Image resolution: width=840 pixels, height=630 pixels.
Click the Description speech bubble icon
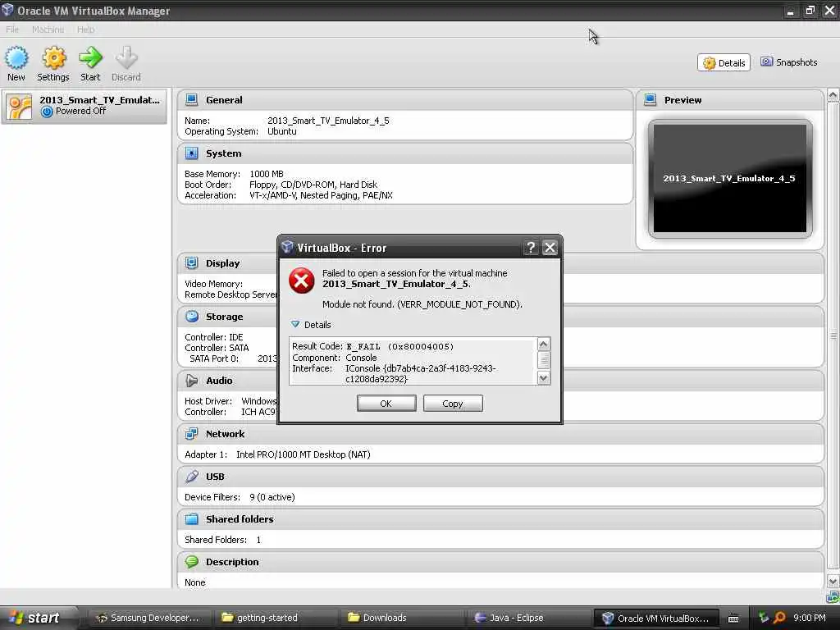coord(191,561)
